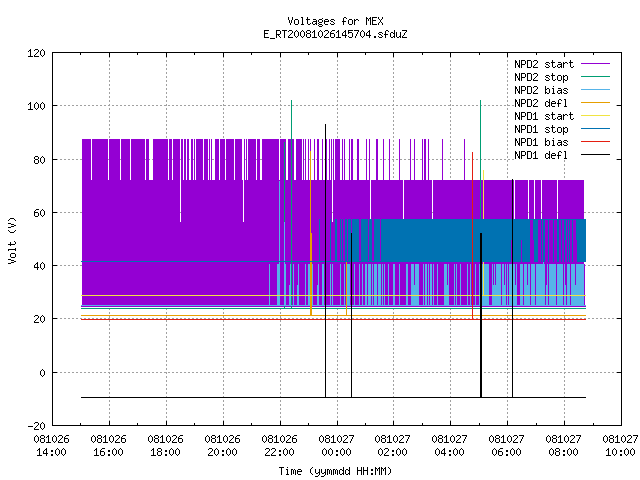Pick the yellow NPD1 start legend line

tap(596, 116)
